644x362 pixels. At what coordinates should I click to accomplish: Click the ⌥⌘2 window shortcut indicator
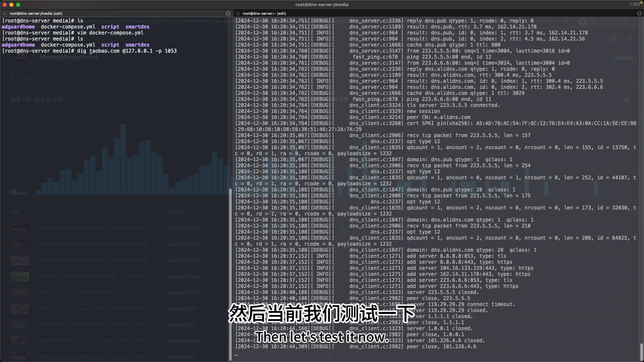point(635,4)
